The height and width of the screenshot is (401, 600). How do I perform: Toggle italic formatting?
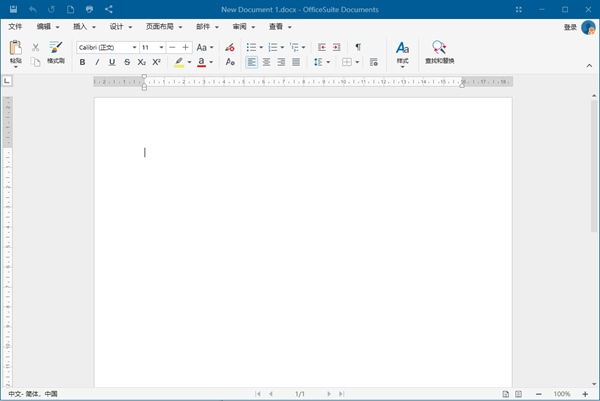point(97,62)
